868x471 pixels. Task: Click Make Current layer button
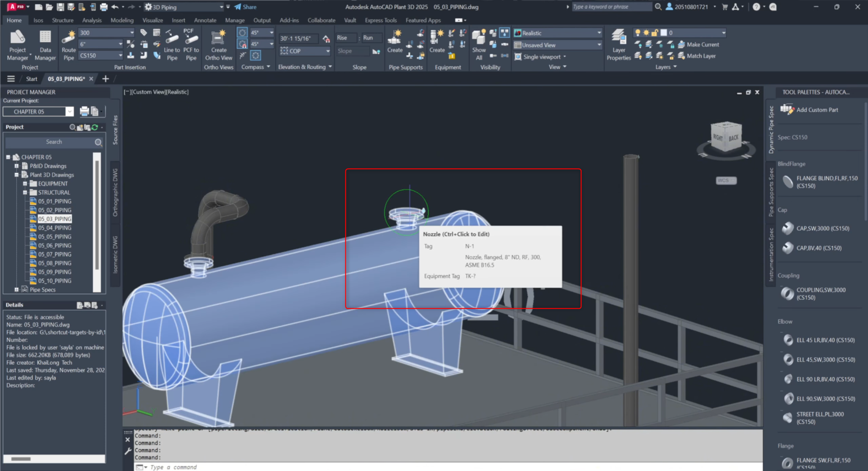698,44
